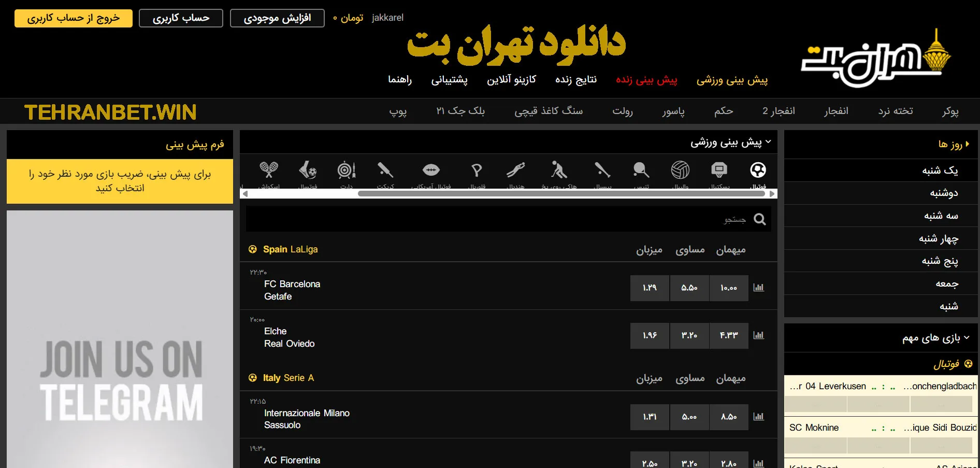
Task: Open the تخته نرد game tab
Action: [896, 111]
